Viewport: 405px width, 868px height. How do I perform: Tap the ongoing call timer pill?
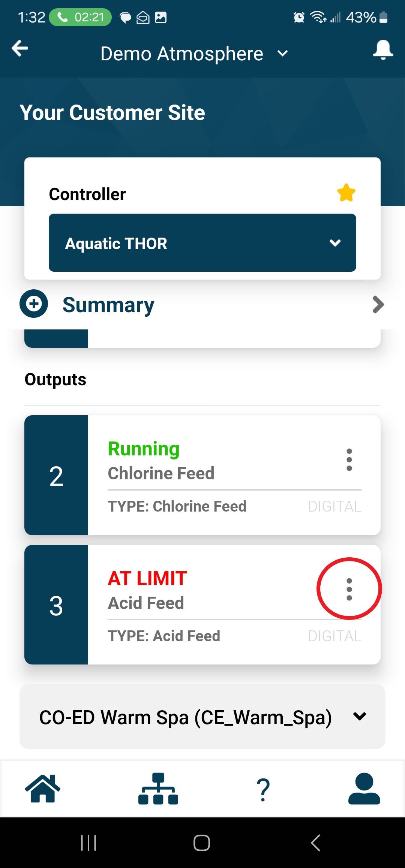tap(81, 17)
